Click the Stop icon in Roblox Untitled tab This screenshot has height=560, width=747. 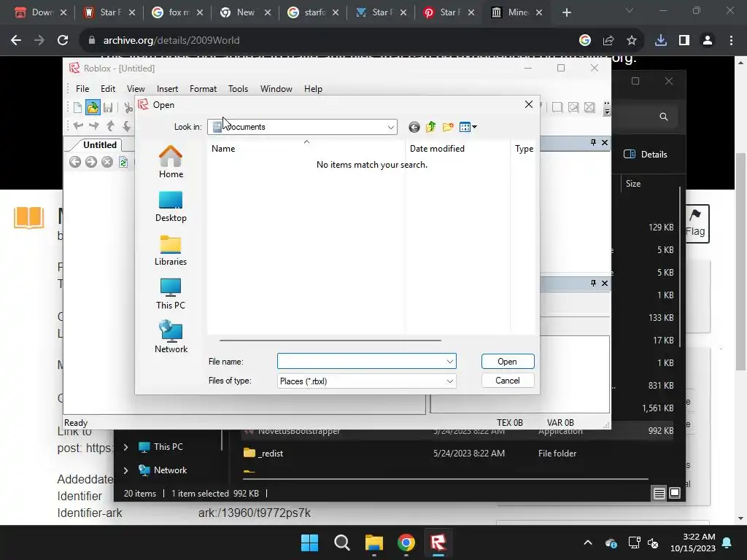[x=107, y=163]
